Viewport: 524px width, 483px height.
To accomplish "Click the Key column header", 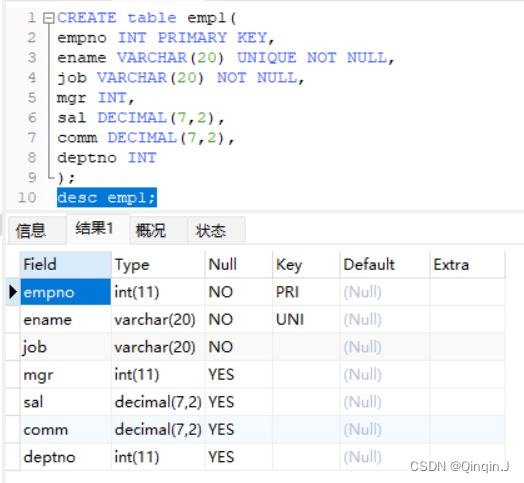I will coord(306,265).
